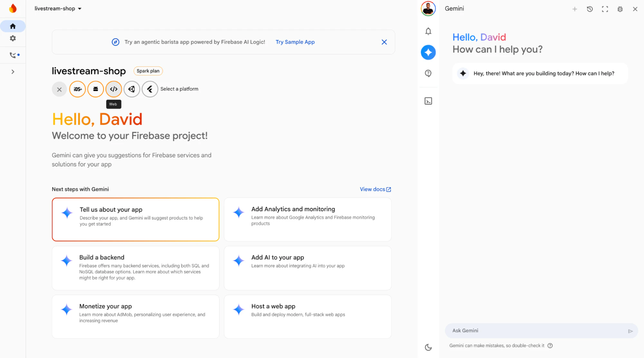Click Try Sample App link
The width and height of the screenshot is (644, 358).
295,42
